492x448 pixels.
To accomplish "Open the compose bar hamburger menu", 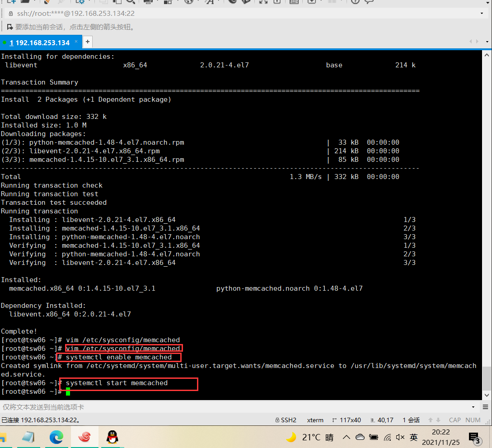I will (x=485, y=407).
